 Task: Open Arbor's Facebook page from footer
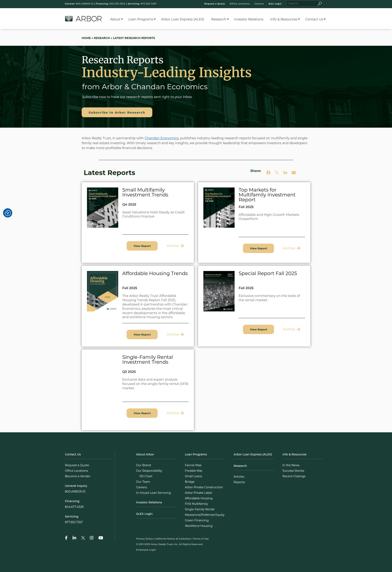click(x=66, y=538)
